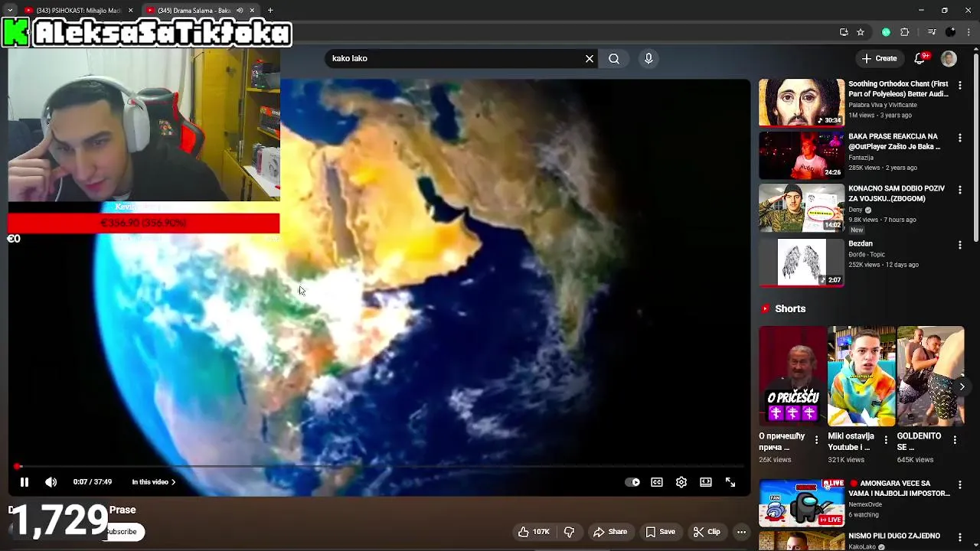Start voice search with the microphone icon
Viewport: 980px width, 551px height.
[x=648, y=58]
